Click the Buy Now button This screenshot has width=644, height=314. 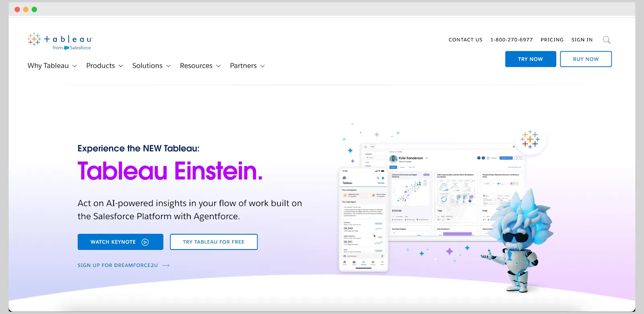586,59
